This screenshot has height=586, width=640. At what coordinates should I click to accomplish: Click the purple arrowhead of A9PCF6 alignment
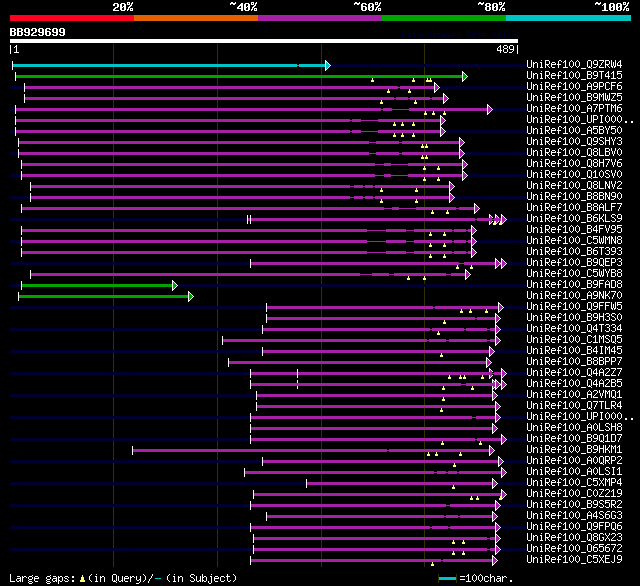437,87
